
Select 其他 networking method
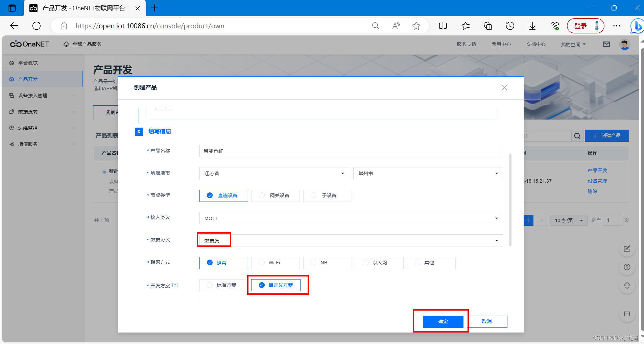[x=431, y=263]
